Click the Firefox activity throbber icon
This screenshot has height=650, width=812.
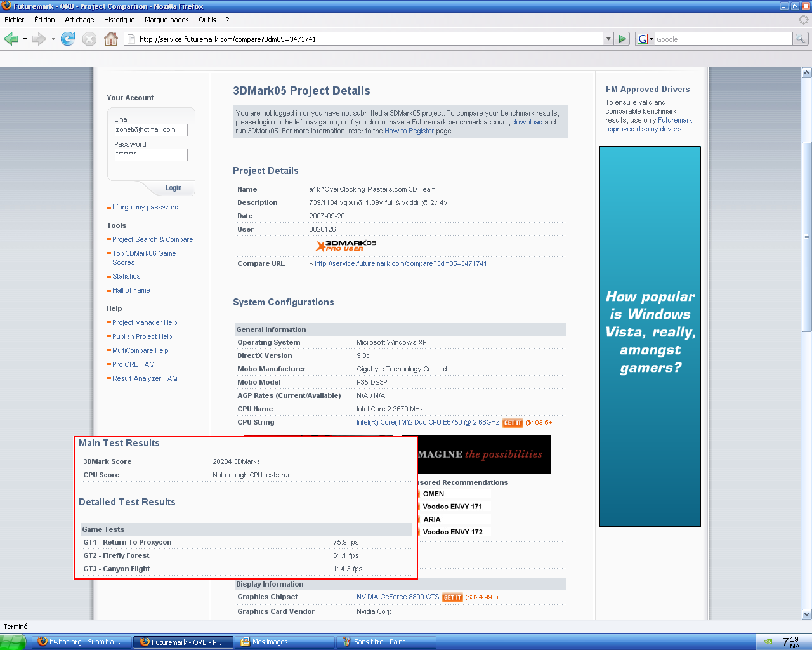pos(803,20)
